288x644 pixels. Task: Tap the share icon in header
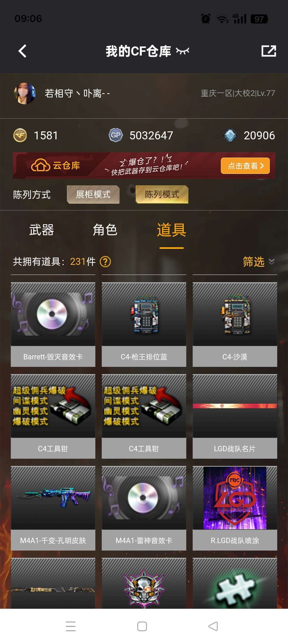click(269, 51)
